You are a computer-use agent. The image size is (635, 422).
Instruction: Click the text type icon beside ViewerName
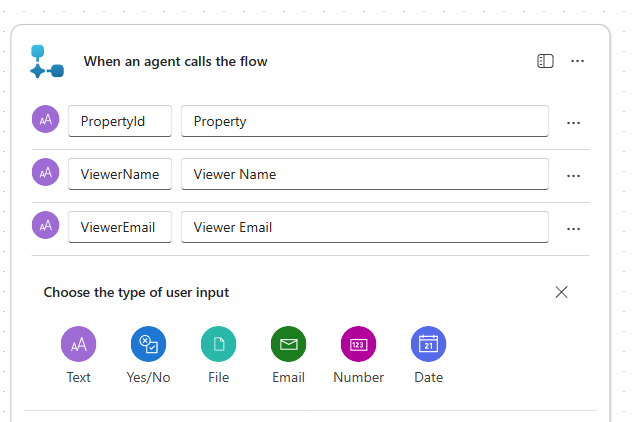[46, 172]
